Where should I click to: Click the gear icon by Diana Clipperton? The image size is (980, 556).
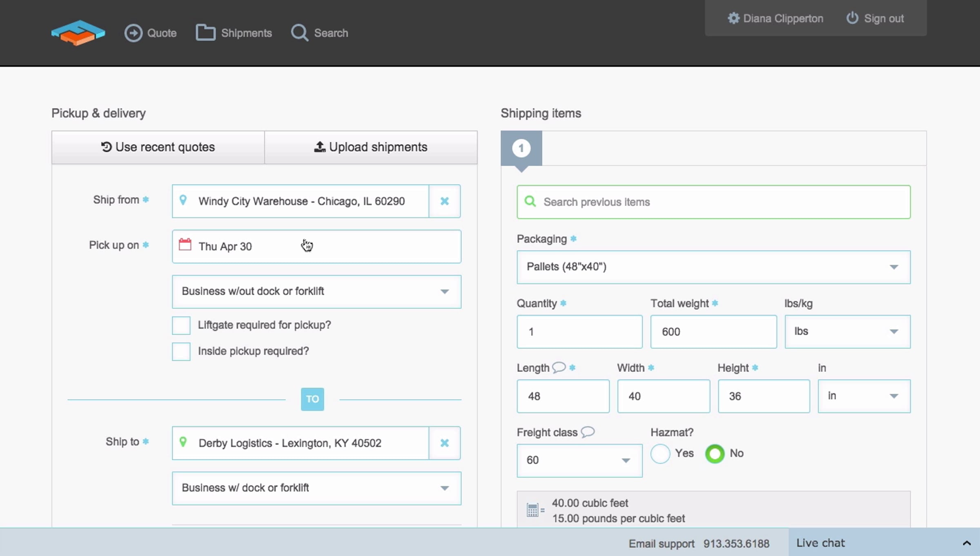733,18
